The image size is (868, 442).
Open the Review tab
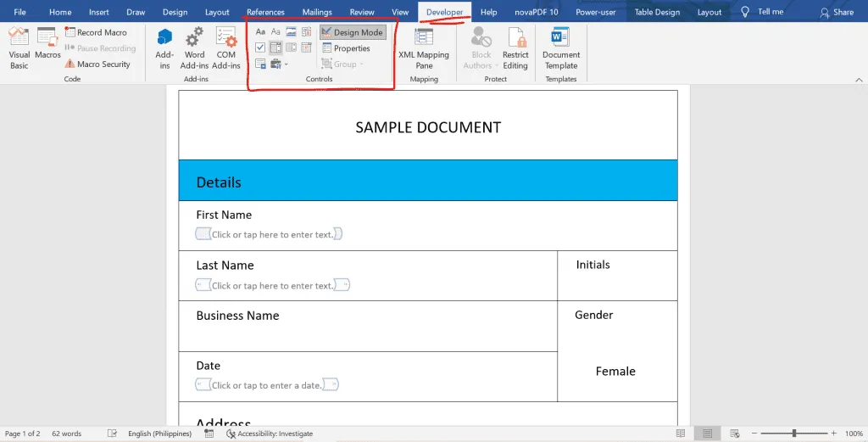click(362, 12)
